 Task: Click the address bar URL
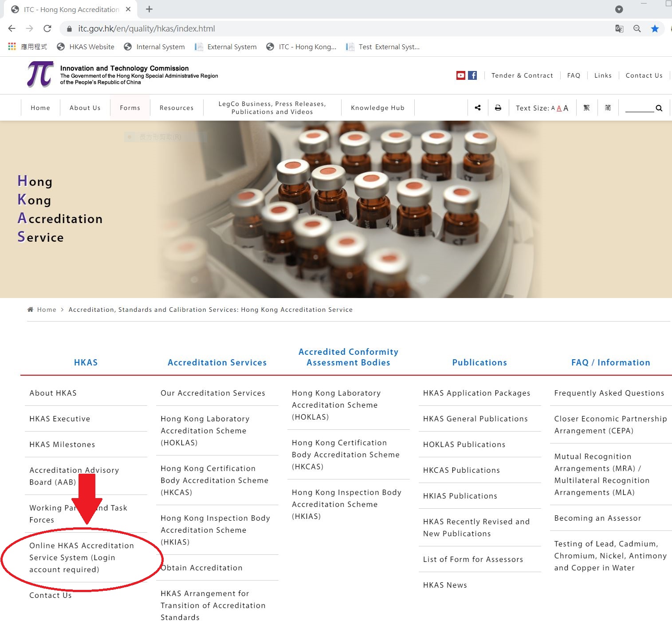[x=146, y=29]
